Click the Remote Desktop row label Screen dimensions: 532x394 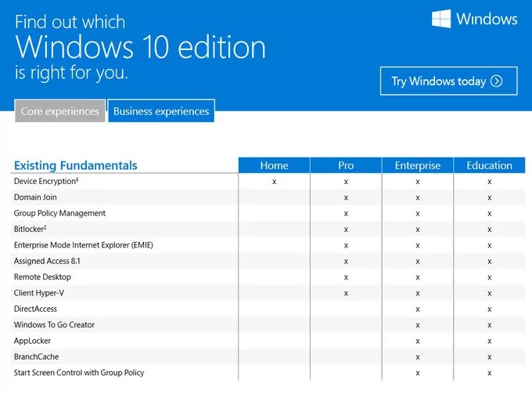[42, 277]
